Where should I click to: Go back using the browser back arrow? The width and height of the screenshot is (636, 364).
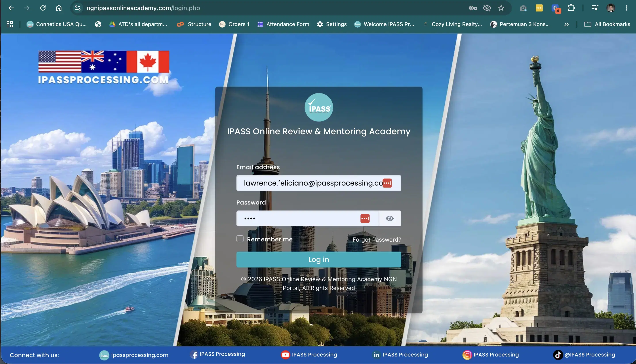point(11,8)
